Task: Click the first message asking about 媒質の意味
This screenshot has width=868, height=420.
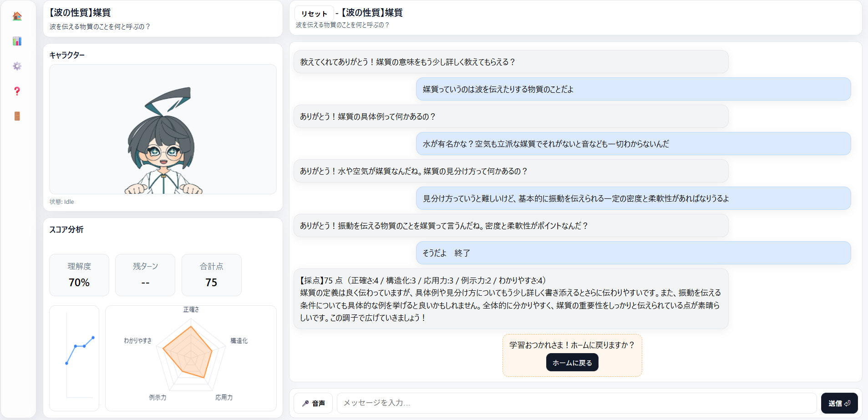Action: pyautogui.click(x=511, y=62)
